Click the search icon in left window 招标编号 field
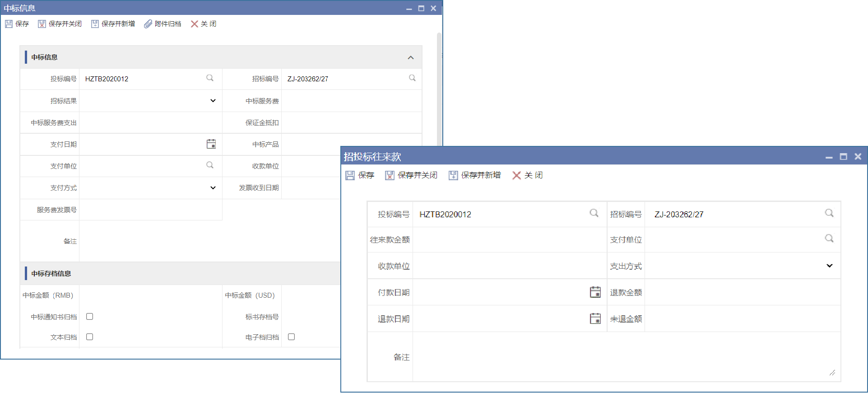868x393 pixels. tap(412, 78)
